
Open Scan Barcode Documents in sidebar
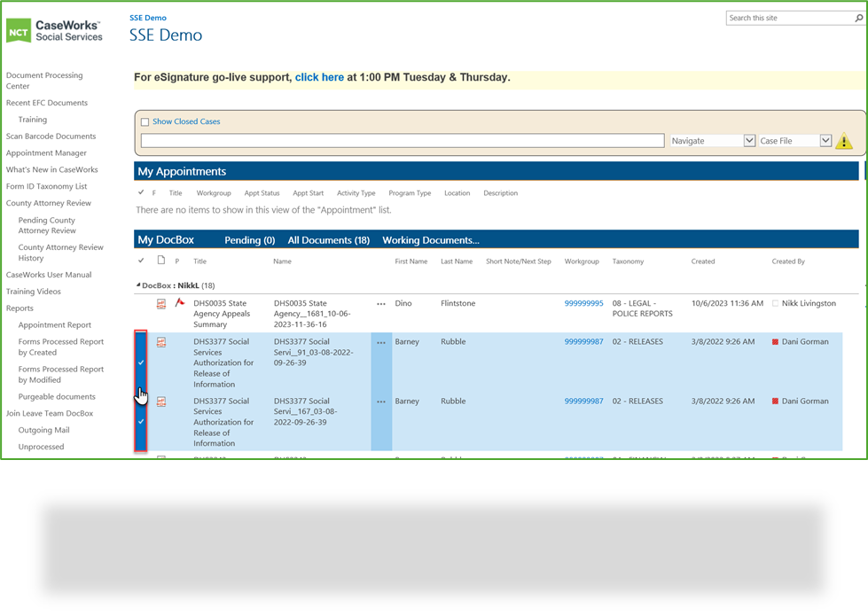point(51,136)
